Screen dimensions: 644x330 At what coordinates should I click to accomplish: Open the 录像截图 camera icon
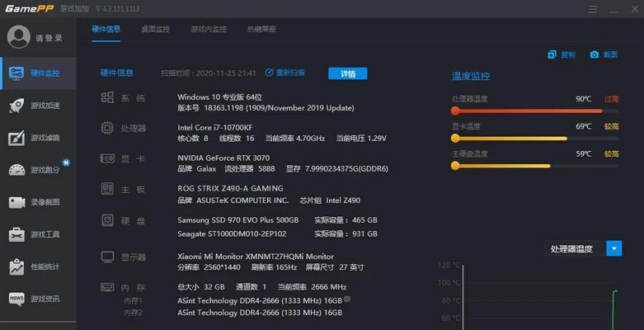(16, 202)
